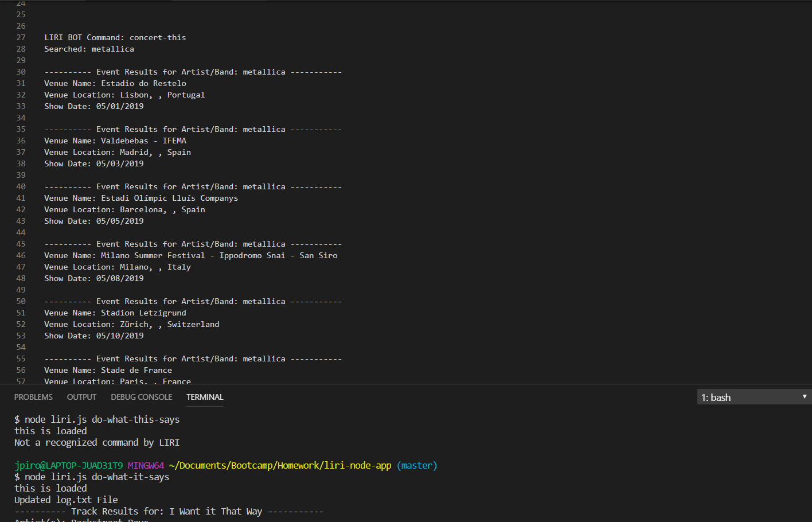Switch to the PROBLEMS panel tab
Viewport: 812px width, 522px height.
(x=33, y=397)
